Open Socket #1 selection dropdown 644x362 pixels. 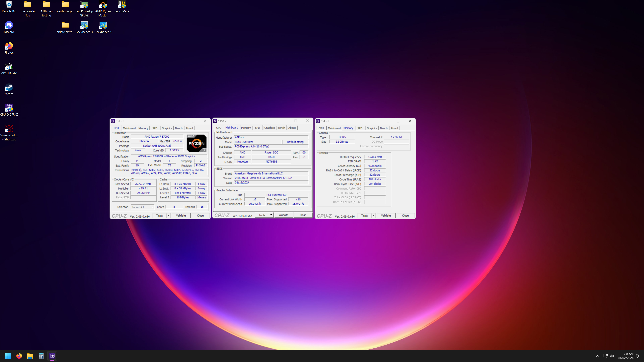point(142,207)
